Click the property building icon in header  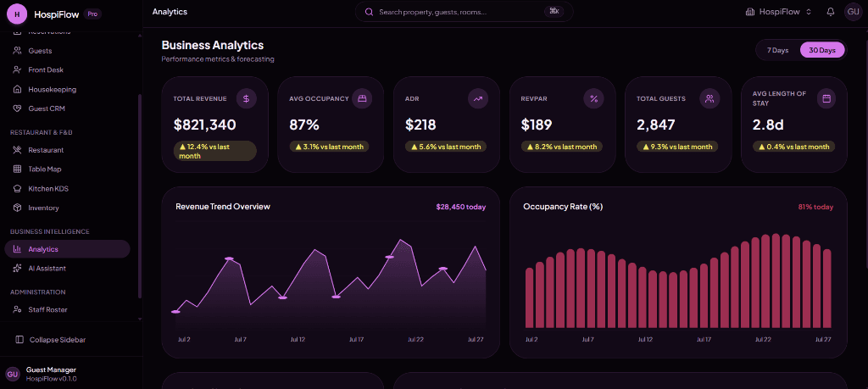[751, 12]
